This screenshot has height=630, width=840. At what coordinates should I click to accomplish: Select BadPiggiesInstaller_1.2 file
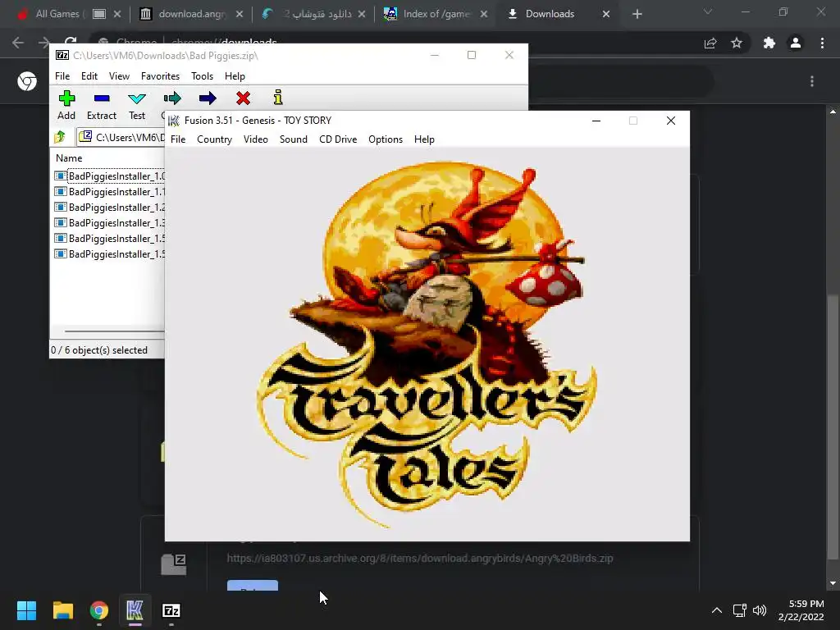pyautogui.click(x=109, y=207)
